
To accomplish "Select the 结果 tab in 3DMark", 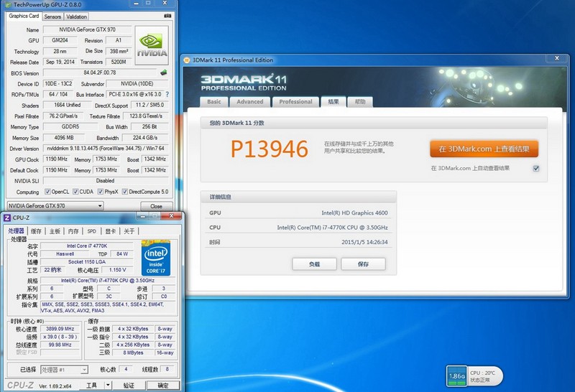I will click(x=333, y=101).
